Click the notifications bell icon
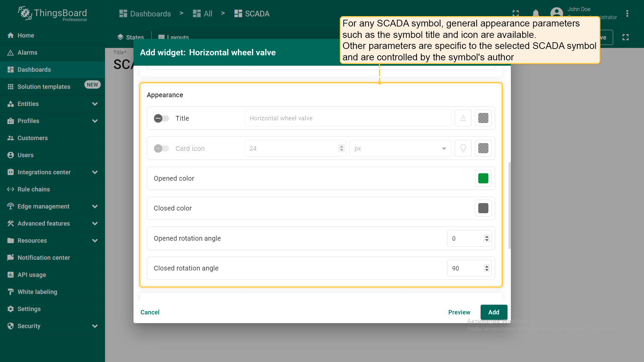This screenshot has width=644, height=362. click(536, 13)
